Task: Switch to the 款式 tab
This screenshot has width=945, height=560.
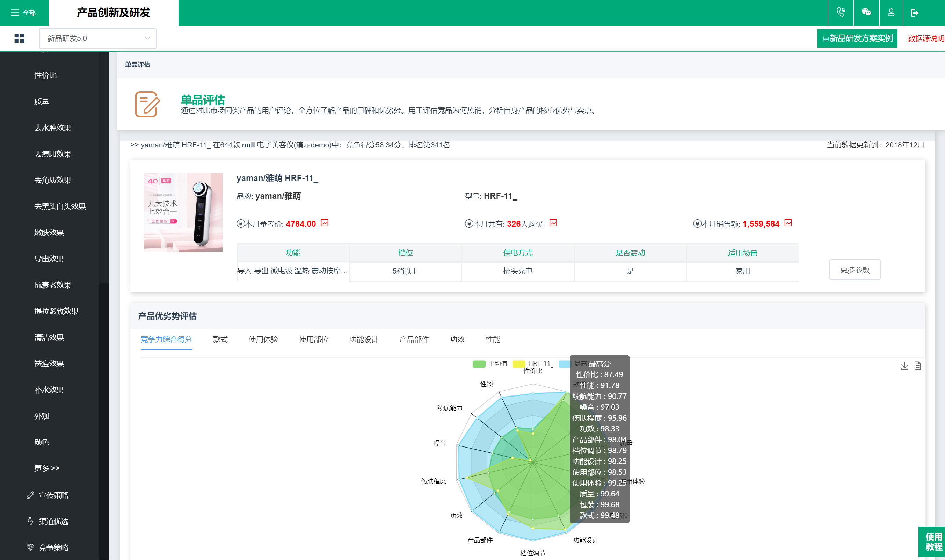Action: point(220,339)
